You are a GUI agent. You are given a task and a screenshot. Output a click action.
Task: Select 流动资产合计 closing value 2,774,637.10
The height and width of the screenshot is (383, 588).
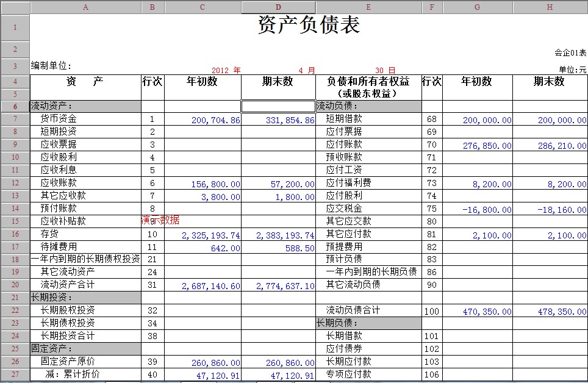285,286
